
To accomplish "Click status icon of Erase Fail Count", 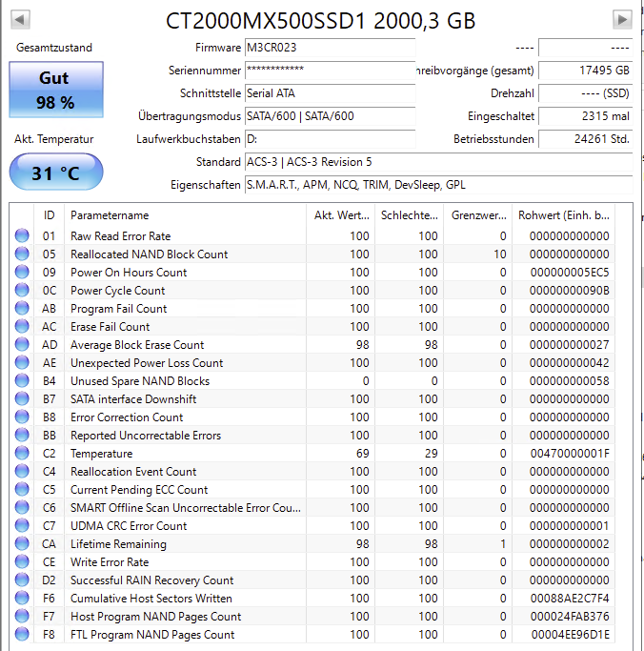I will pos(22,326).
